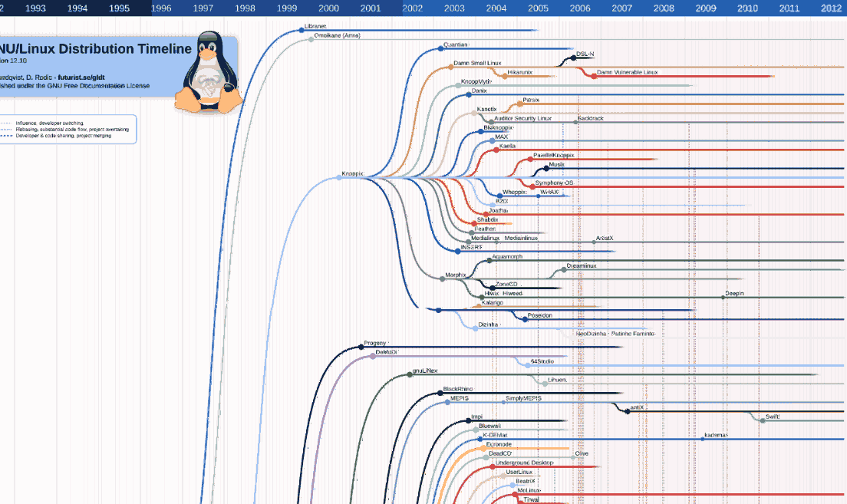
Task: Click the Poseidon node dot
Action: point(525,319)
